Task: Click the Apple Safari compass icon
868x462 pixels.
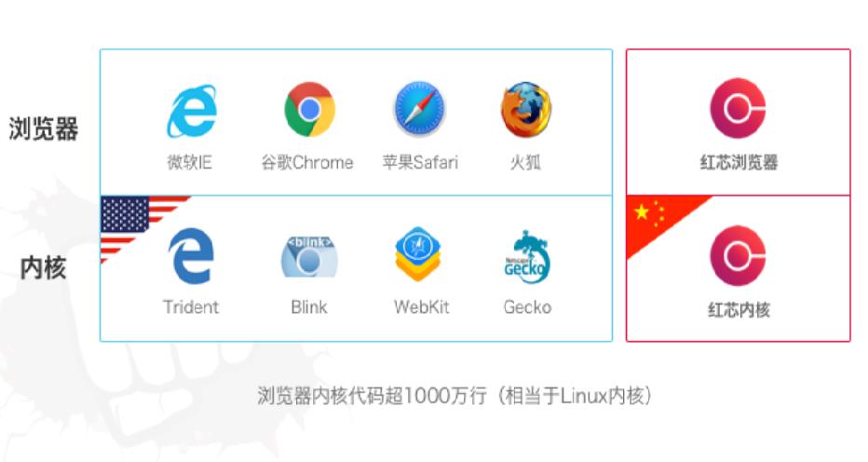Action: pos(420,109)
